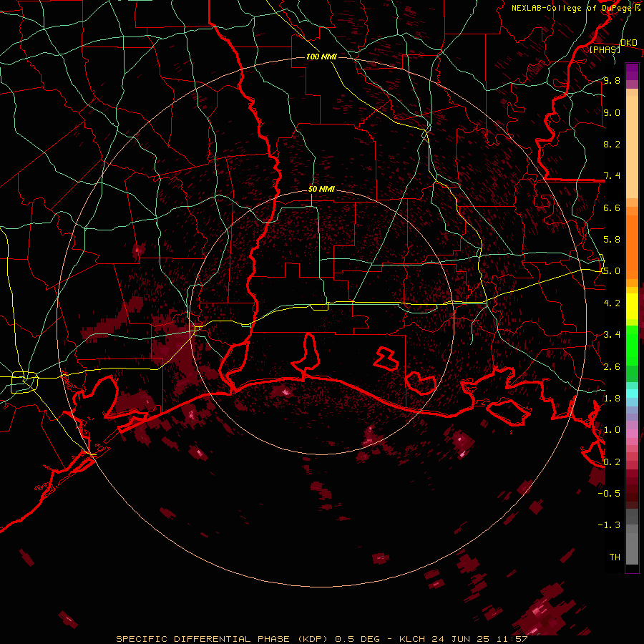
Task: Click the 5.0 color scale value
Action: (612, 271)
